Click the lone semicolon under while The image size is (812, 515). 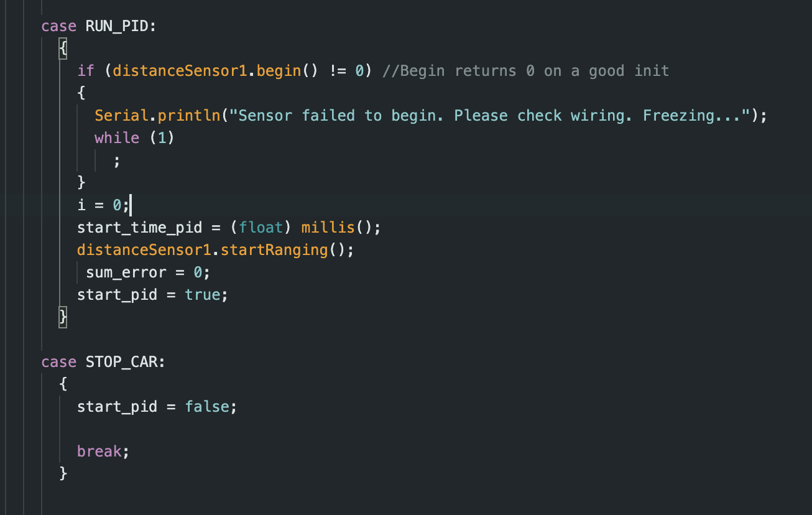pos(117,160)
